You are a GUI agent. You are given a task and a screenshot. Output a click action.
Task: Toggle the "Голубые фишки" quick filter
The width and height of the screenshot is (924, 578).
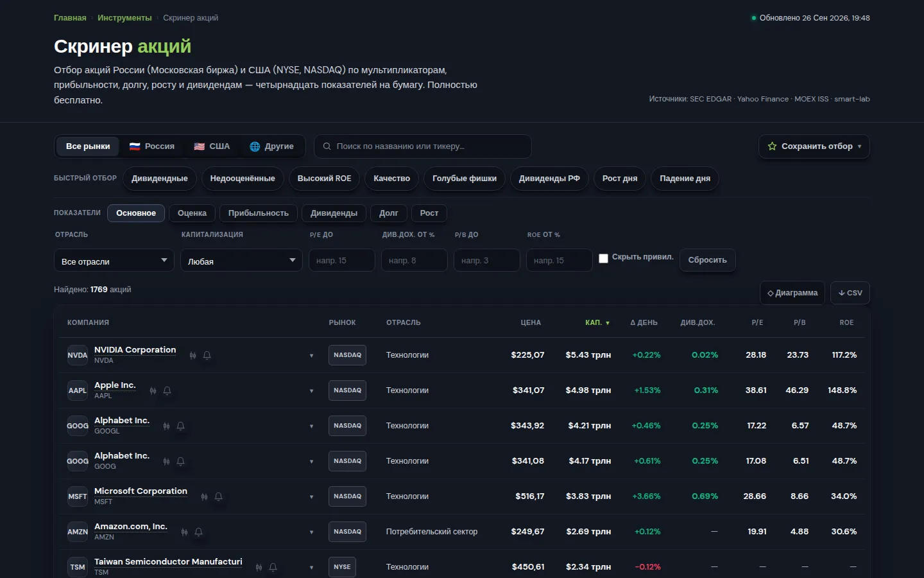pyautogui.click(x=465, y=179)
